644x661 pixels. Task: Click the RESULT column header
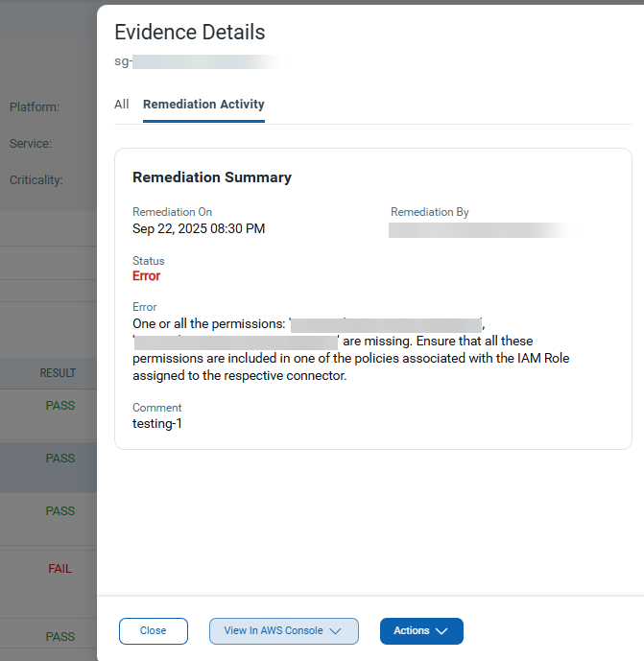click(58, 373)
